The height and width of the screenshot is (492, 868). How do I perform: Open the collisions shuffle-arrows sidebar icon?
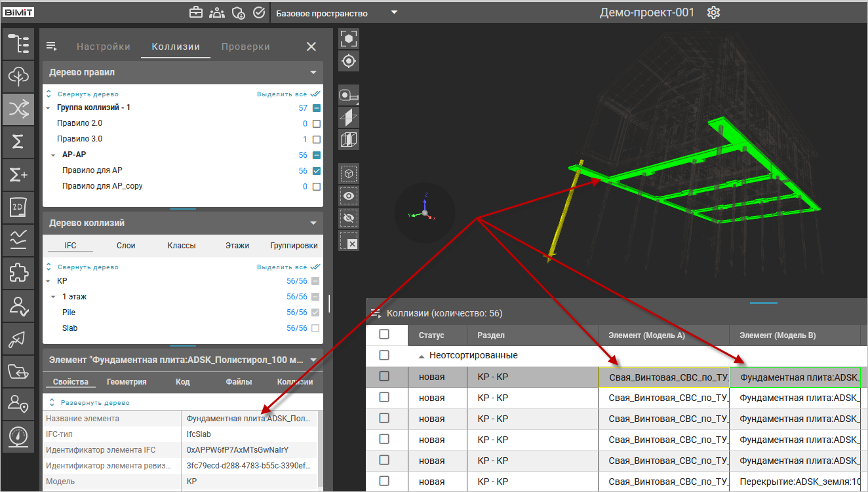(x=18, y=109)
